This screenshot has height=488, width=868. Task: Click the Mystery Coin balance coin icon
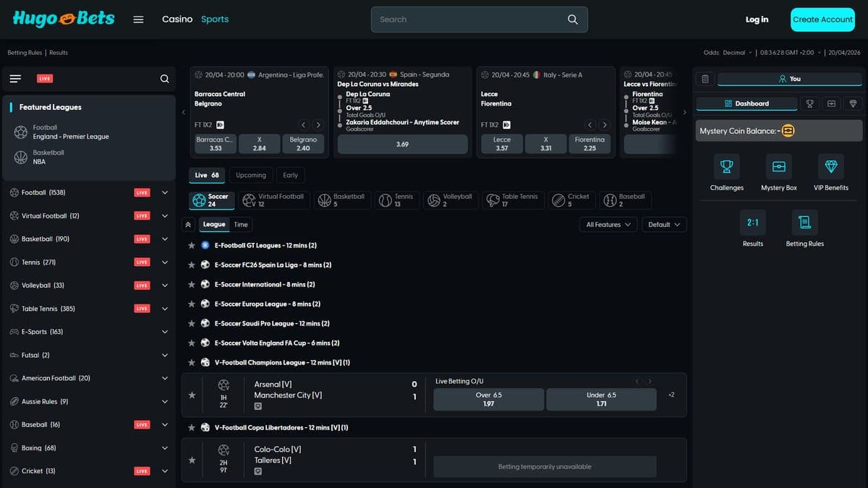click(788, 131)
